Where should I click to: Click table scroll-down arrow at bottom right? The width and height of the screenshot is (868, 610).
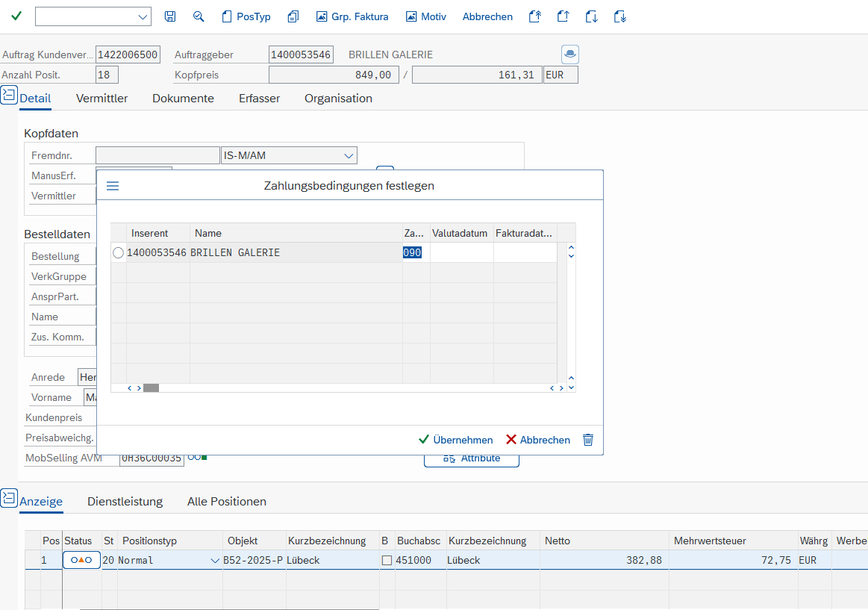pyautogui.click(x=571, y=388)
